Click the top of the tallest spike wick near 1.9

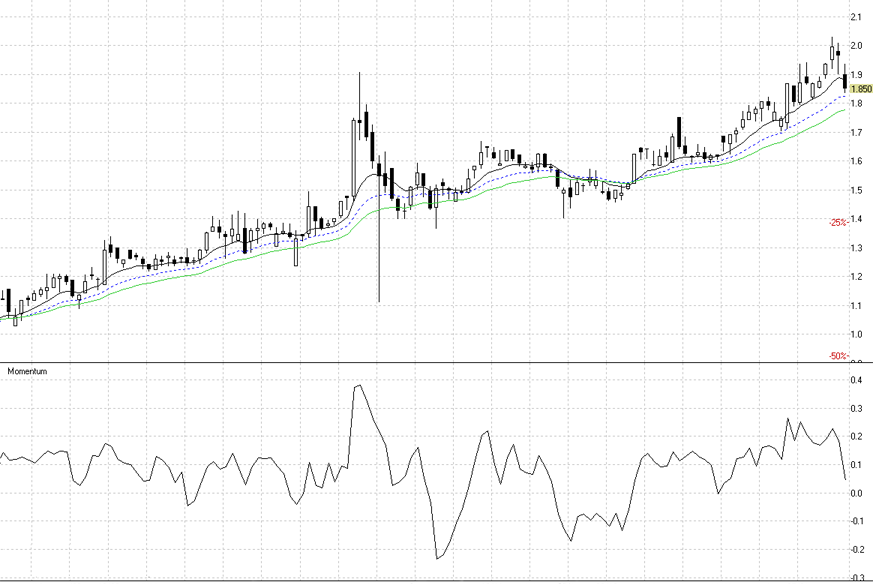coord(360,73)
